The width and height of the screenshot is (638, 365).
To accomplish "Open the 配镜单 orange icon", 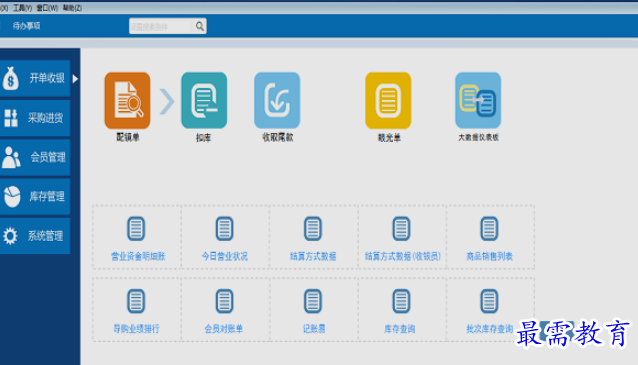I will coord(127,101).
